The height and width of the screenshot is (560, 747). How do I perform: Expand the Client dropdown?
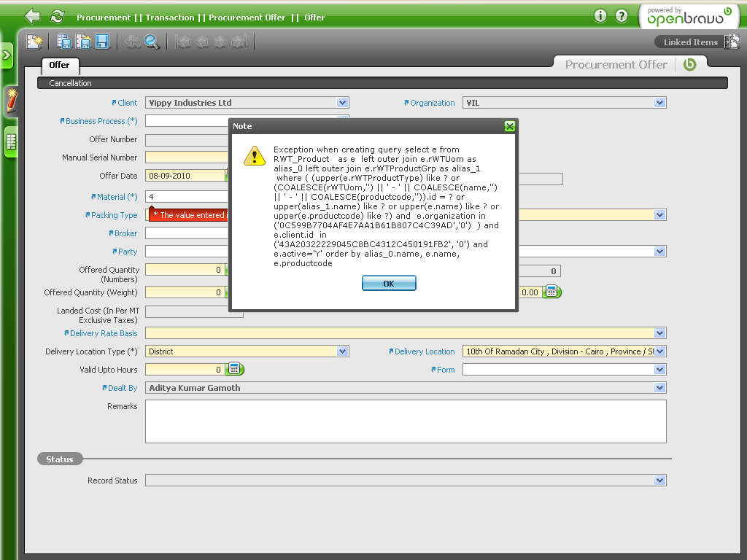coord(343,103)
